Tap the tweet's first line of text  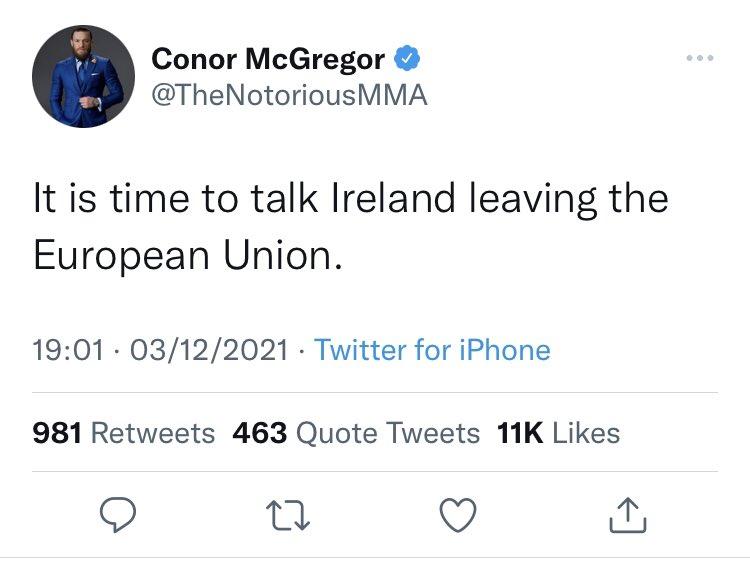[x=351, y=199]
